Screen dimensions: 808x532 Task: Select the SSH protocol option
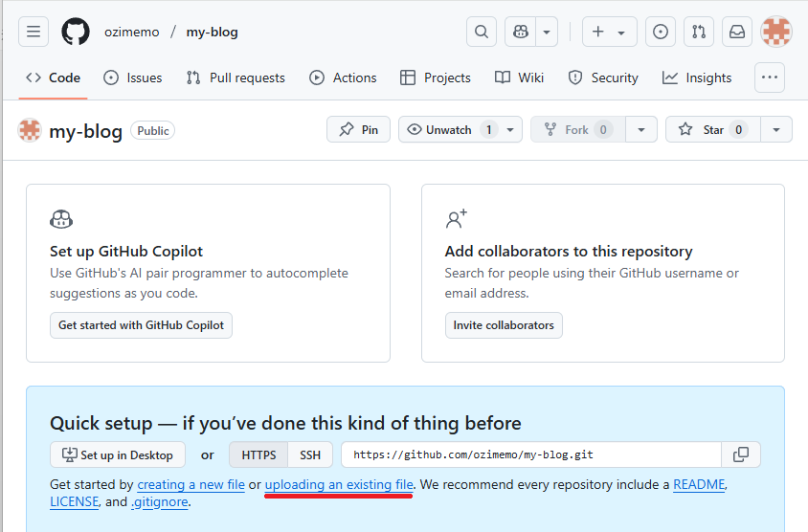coord(310,454)
